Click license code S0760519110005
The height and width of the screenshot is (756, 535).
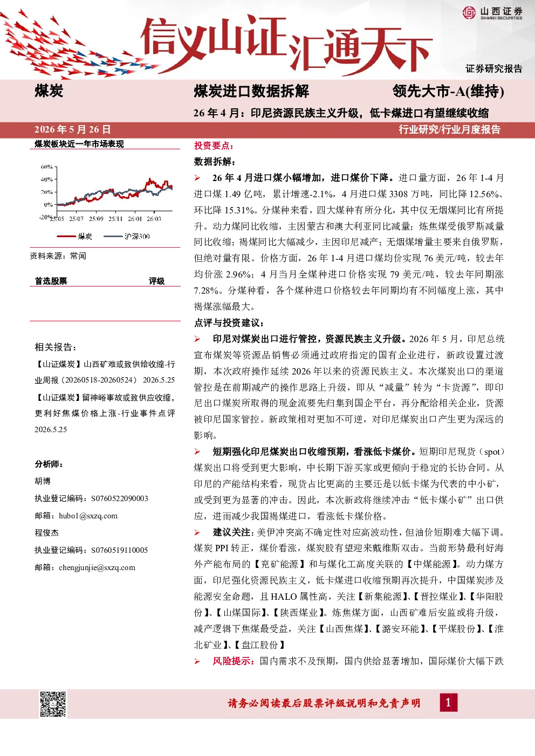120,550
